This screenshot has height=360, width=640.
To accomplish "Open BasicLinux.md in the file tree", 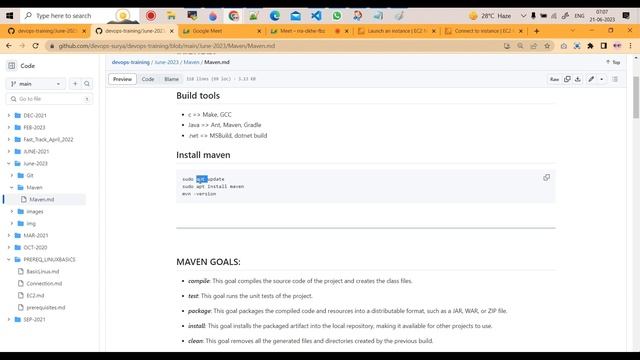I will (43, 271).
